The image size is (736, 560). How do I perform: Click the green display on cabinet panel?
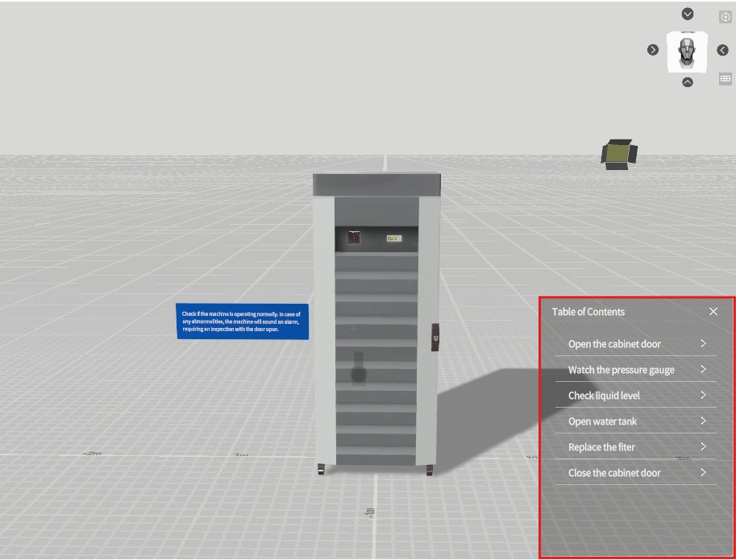(x=393, y=239)
